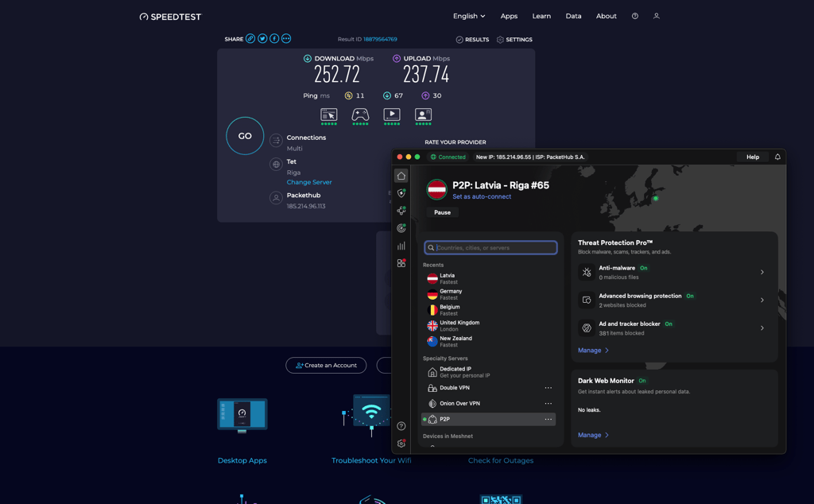The width and height of the screenshot is (814, 504).
Task: Open Dark Web Monitor radar sidebar icon
Action: (x=401, y=228)
